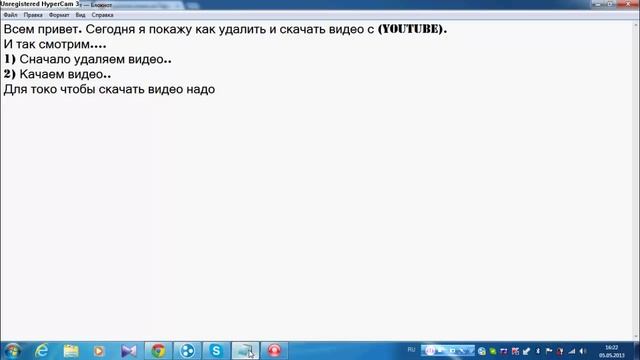Click the blue three-dot circle taskbar icon
The height and width of the screenshot is (360, 640).
click(187, 351)
